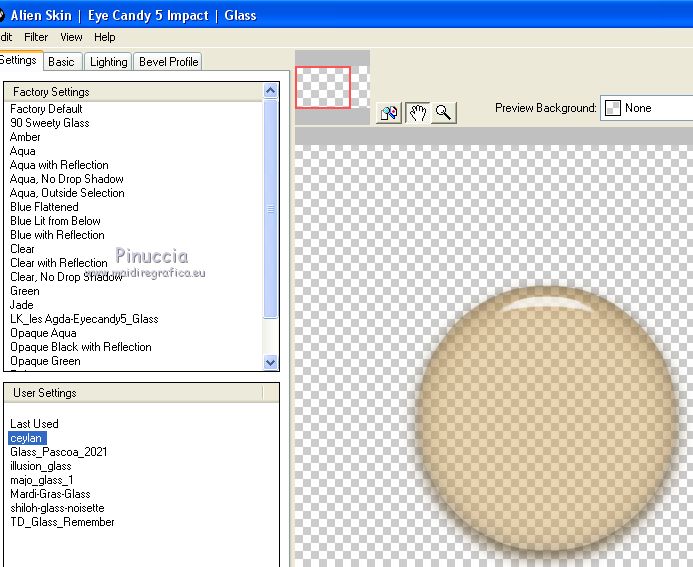Screen dimensions: 693x567
Task: Select Glass_Pascoa_2021 user setting
Action: [58, 452]
